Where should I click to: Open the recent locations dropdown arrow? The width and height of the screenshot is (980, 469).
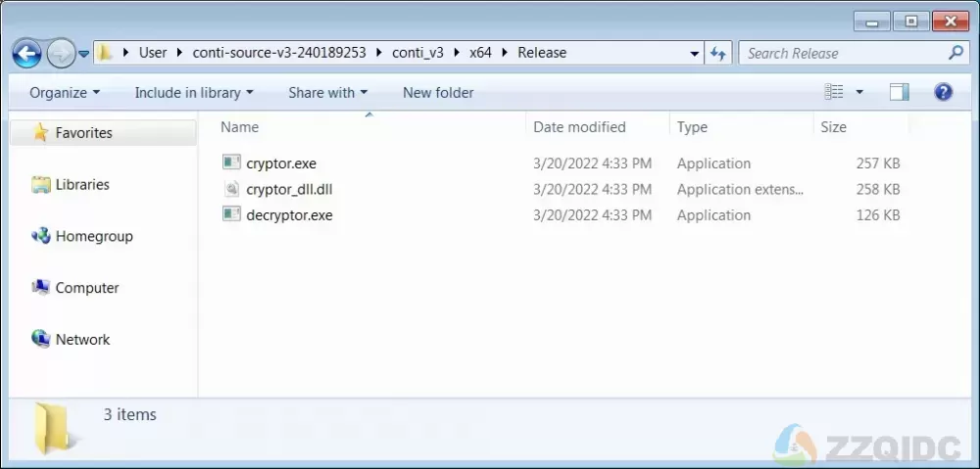point(84,54)
